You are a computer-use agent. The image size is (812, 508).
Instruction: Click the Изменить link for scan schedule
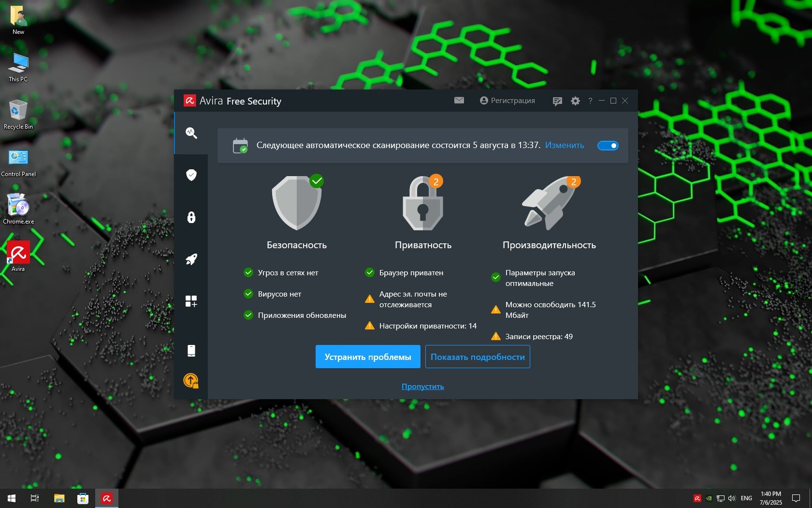pyautogui.click(x=565, y=145)
